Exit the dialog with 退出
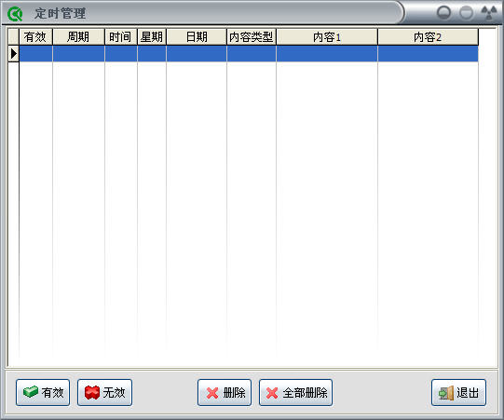504x420 pixels. (458, 392)
